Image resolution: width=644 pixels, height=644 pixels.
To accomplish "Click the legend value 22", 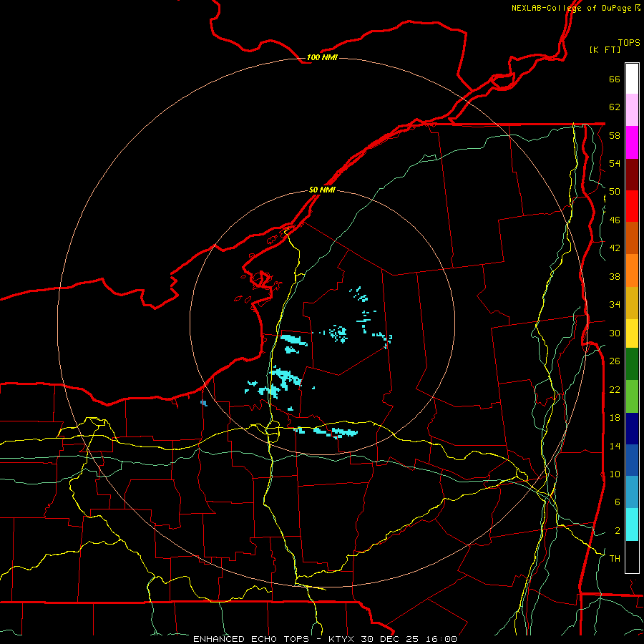I will point(615,389).
